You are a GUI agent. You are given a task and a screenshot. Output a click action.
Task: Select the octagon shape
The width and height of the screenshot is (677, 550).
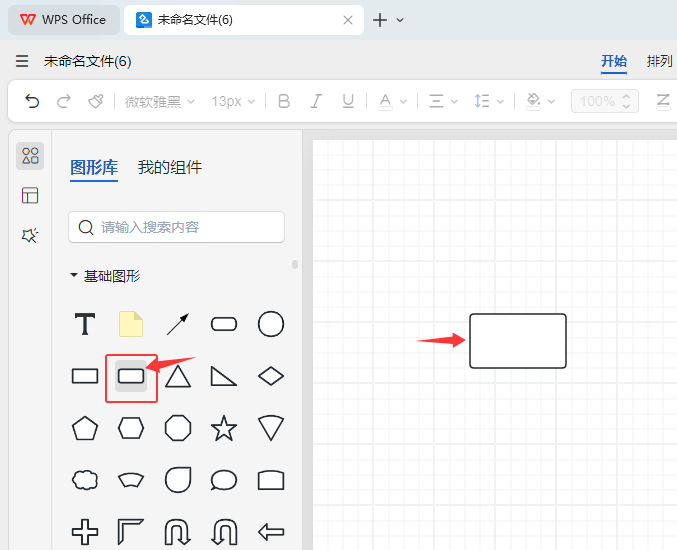click(177, 428)
